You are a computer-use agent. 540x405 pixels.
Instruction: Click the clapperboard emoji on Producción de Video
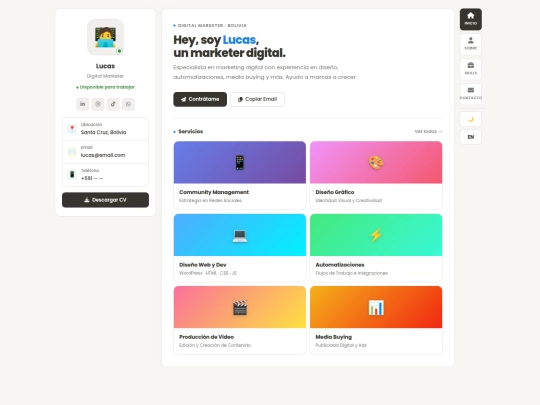[240, 308]
